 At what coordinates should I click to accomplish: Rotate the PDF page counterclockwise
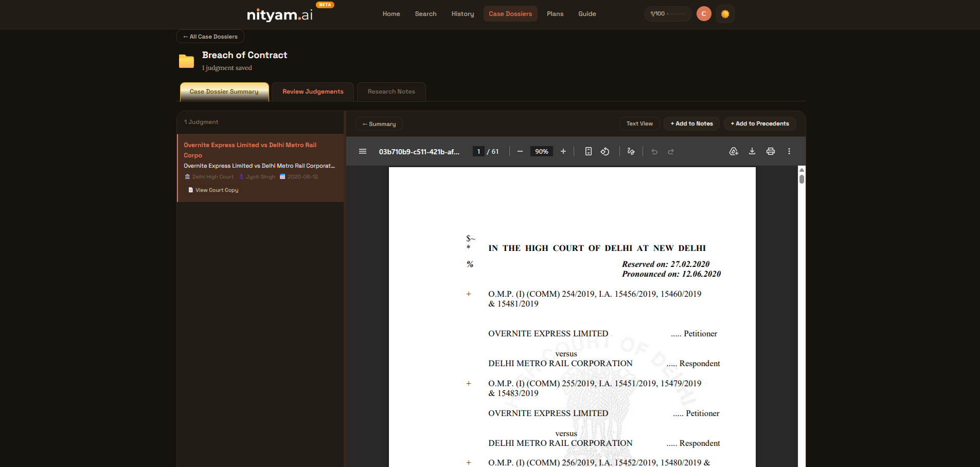click(605, 151)
